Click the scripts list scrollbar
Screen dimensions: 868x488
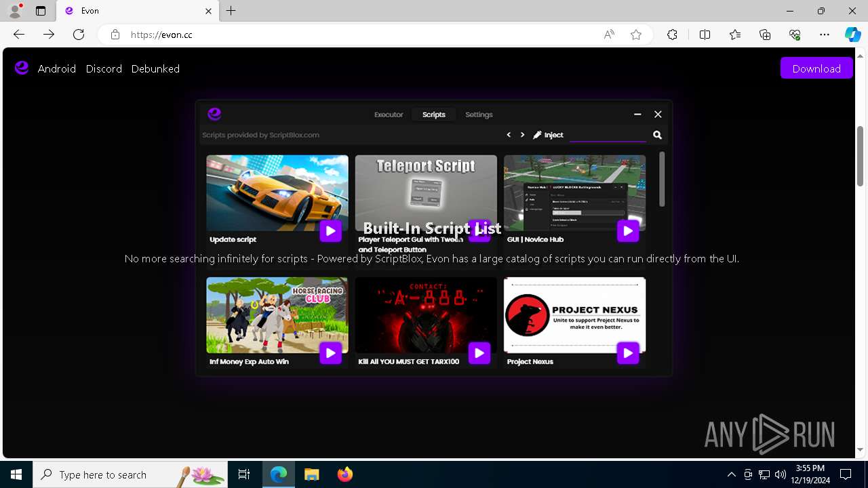[x=662, y=180]
